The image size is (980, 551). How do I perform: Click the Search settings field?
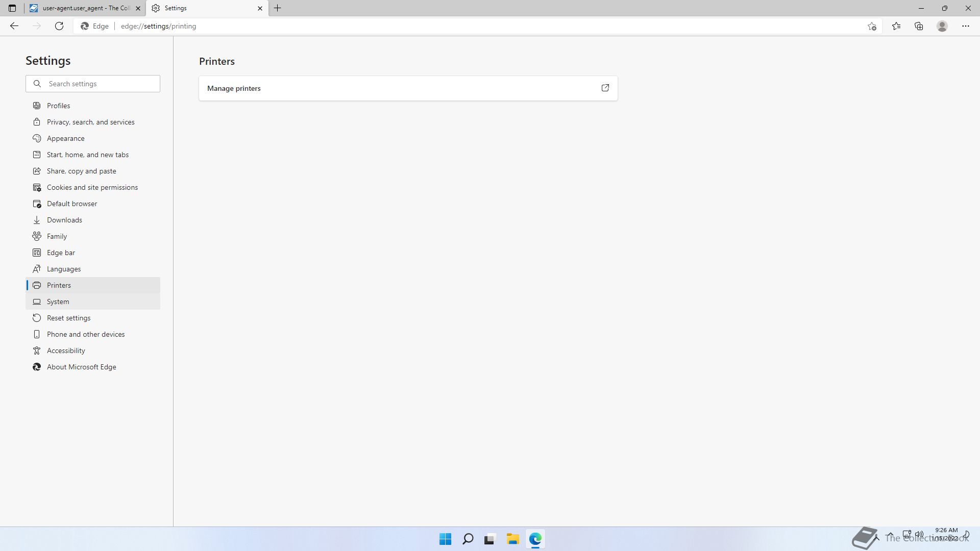(x=93, y=84)
